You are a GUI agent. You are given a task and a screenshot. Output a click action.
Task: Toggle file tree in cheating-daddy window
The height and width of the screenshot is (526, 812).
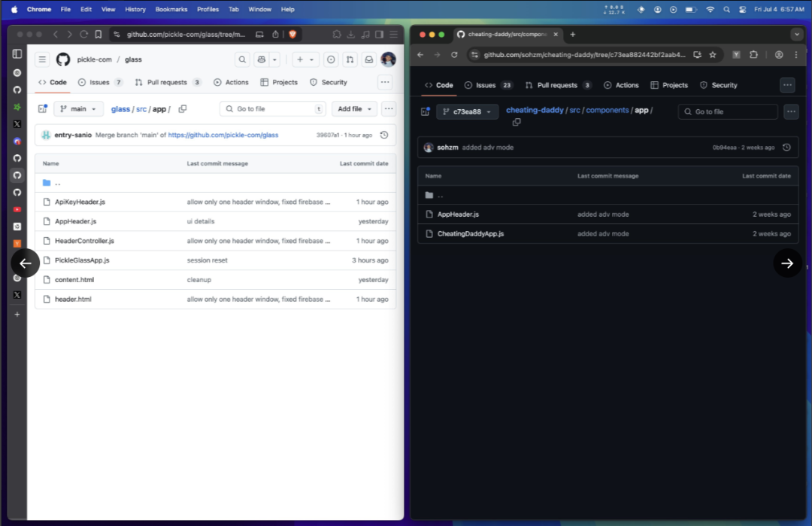[x=425, y=111]
